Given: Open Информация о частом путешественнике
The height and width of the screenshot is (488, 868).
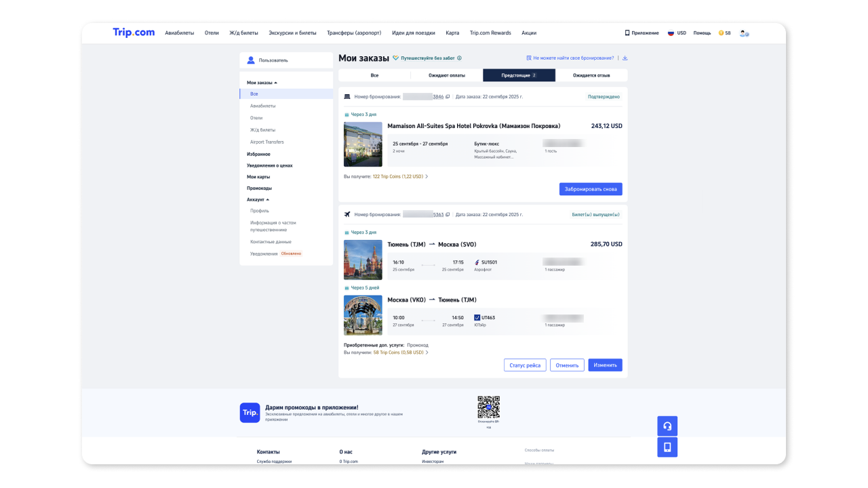Looking at the screenshot, I should coord(273,226).
